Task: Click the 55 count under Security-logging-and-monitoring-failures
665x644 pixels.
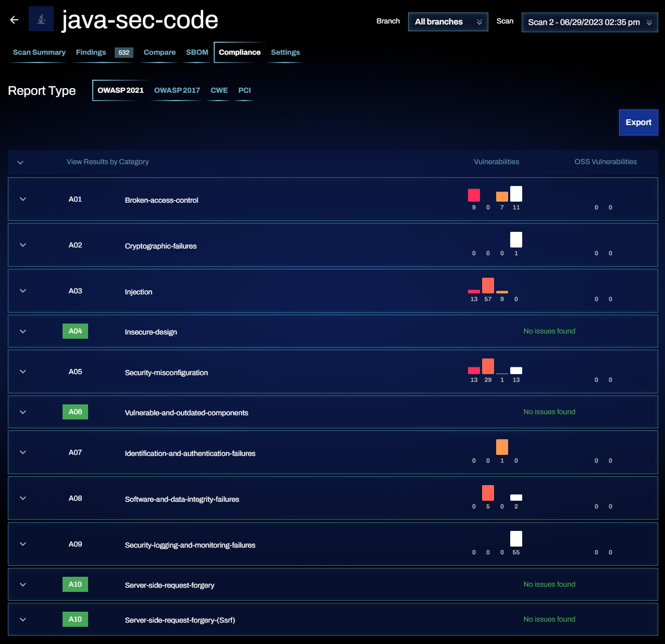Action: (x=516, y=552)
